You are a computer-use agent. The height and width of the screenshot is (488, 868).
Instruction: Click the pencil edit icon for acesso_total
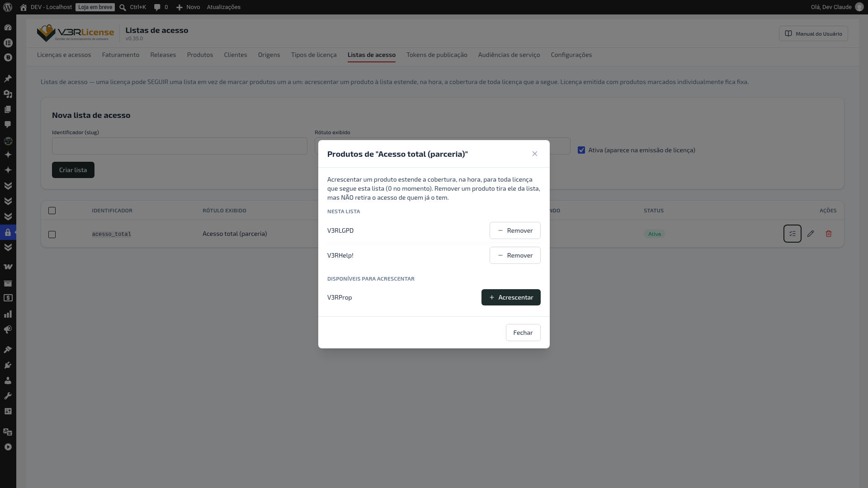811,234
